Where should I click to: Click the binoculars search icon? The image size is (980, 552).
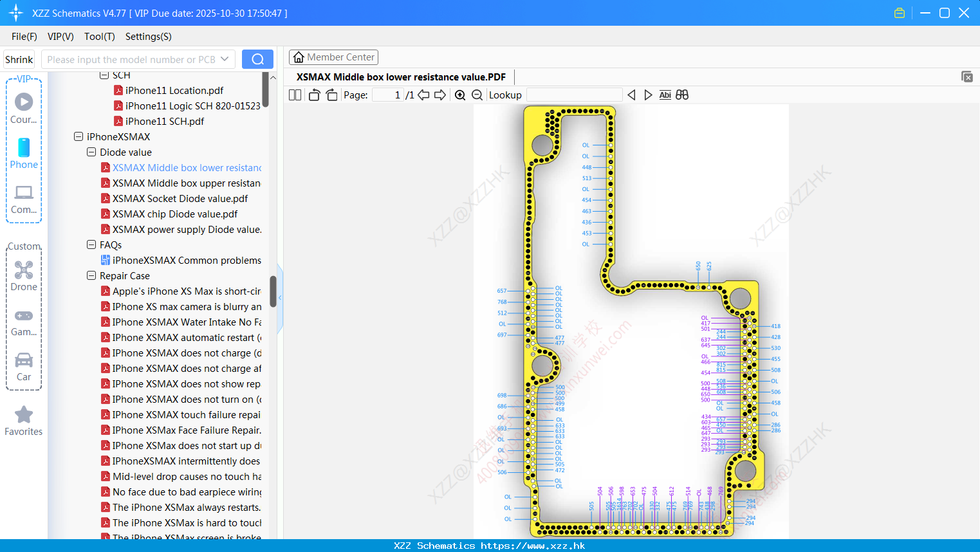(682, 95)
